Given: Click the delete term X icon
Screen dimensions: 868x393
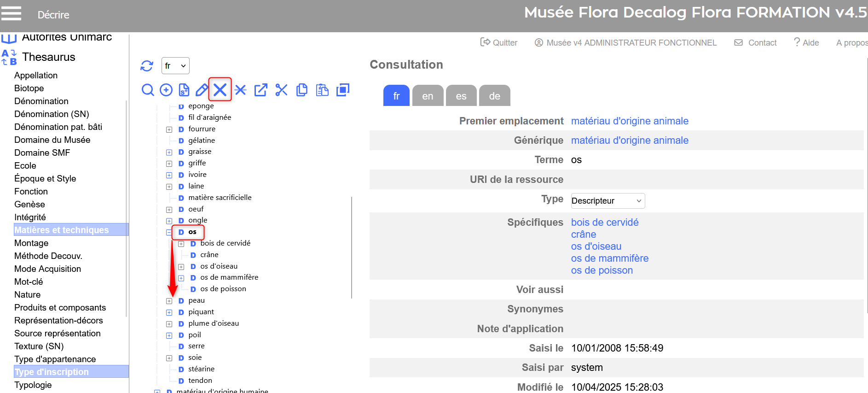Looking at the screenshot, I should coord(220,90).
